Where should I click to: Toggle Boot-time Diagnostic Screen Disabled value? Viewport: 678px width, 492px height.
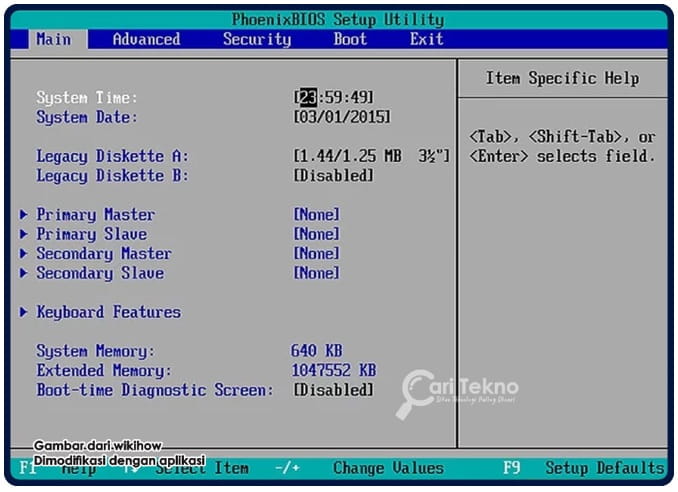tap(333, 390)
